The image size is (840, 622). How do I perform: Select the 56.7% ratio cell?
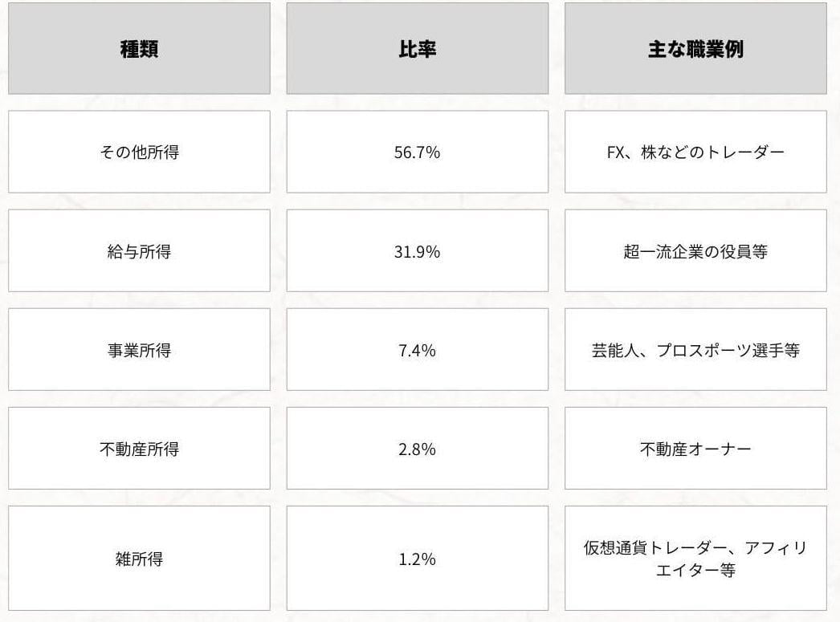click(417, 152)
